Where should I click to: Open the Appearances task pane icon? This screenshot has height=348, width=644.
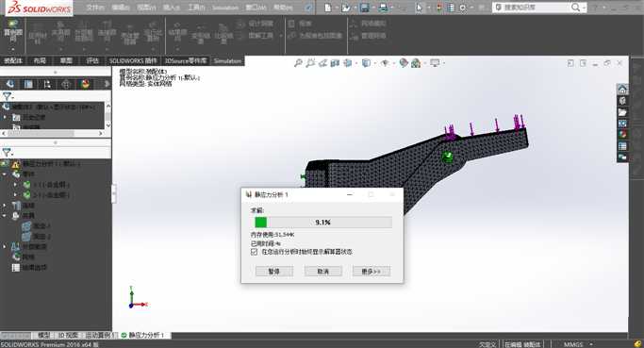[622, 134]
